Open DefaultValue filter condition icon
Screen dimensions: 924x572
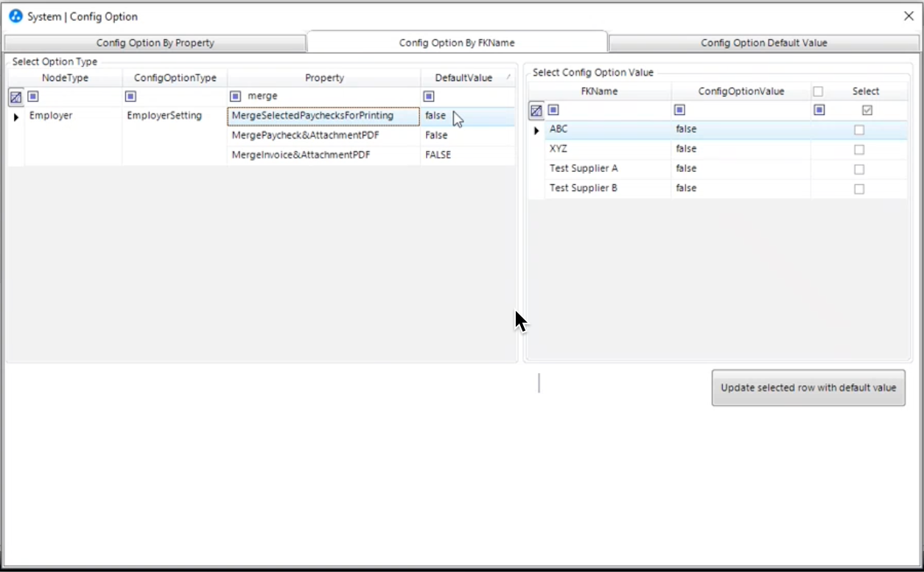tap(429, 96)
